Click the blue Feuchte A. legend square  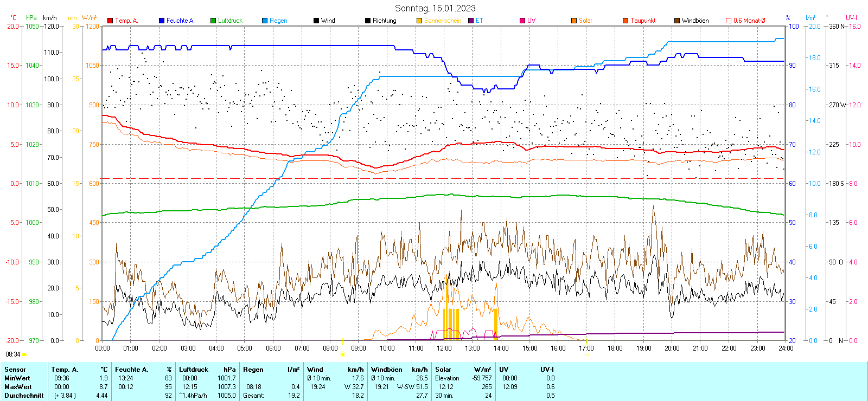point(162,21)
